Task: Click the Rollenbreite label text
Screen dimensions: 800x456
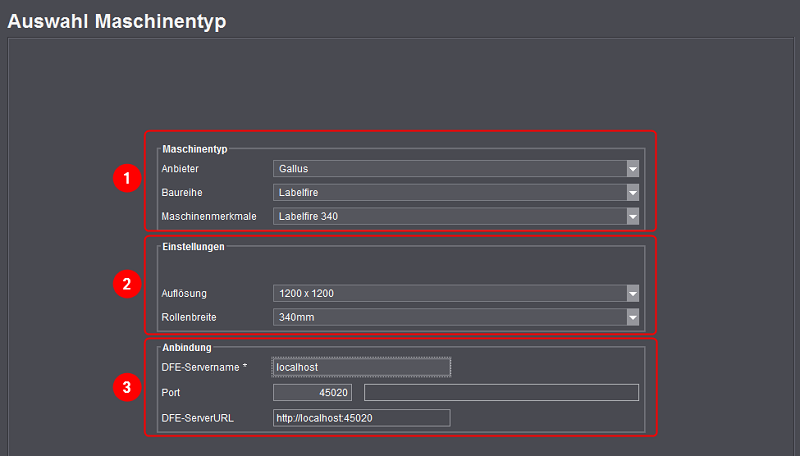Action: 189,317
